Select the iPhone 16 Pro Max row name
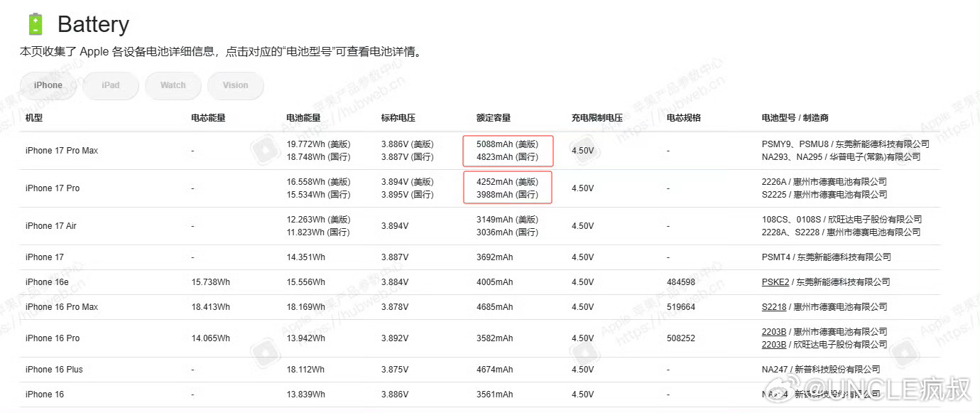This screenshot has width=980, height=413. click(62, 307)
